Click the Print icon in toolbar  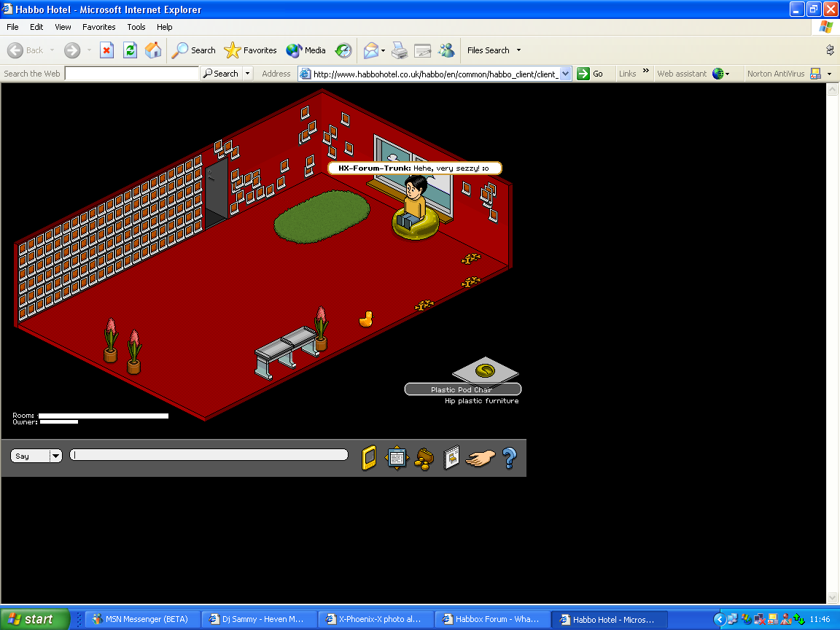point(399,50)
